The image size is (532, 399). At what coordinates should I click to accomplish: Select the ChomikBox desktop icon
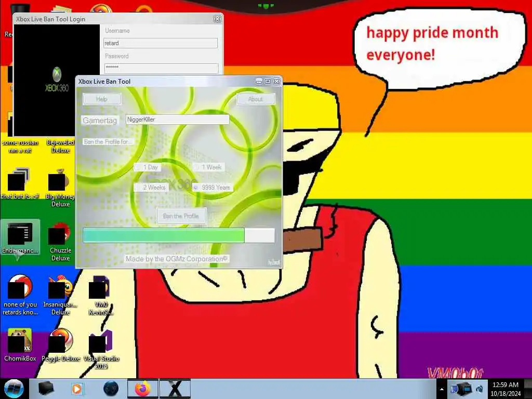click(x=20, y=344)
